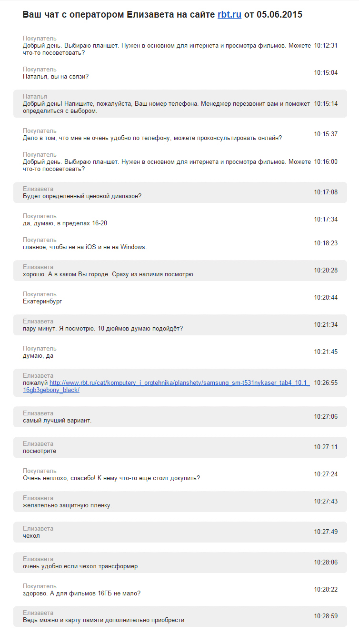Click the timestamp 10:12:31 of first message
Image resolution: width=359 pixels, height=644 pixels.
(326, 46)
